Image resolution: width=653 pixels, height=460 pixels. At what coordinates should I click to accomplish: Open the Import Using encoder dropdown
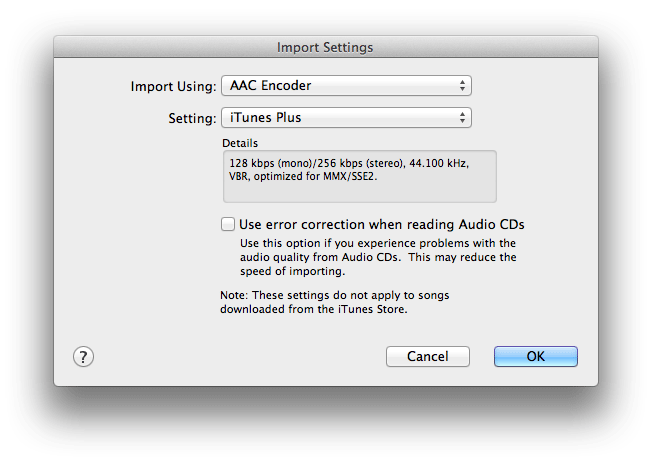pyautogui.click(x=345, y=86)
